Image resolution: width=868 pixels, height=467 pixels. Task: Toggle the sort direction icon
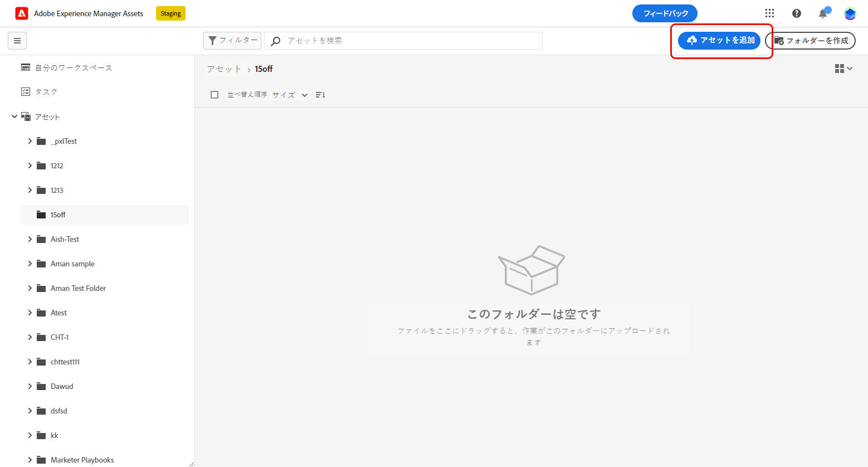tap(320, 95)
